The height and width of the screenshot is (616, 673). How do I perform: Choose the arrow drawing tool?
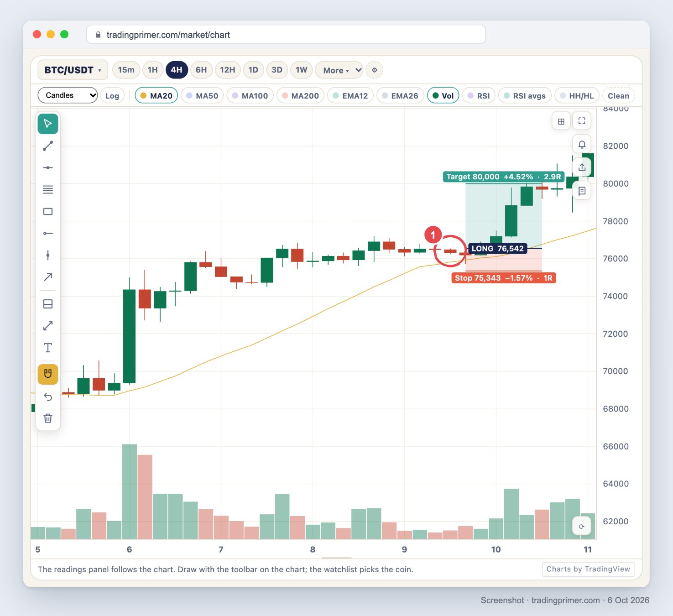[48, 277]
